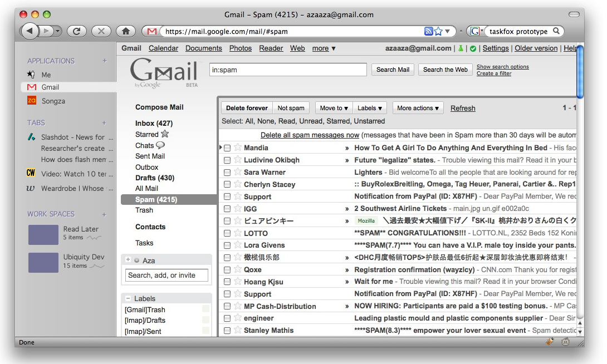607x364 pixels.
Task: Open the More actions dropdown
Action: point(418,108)
